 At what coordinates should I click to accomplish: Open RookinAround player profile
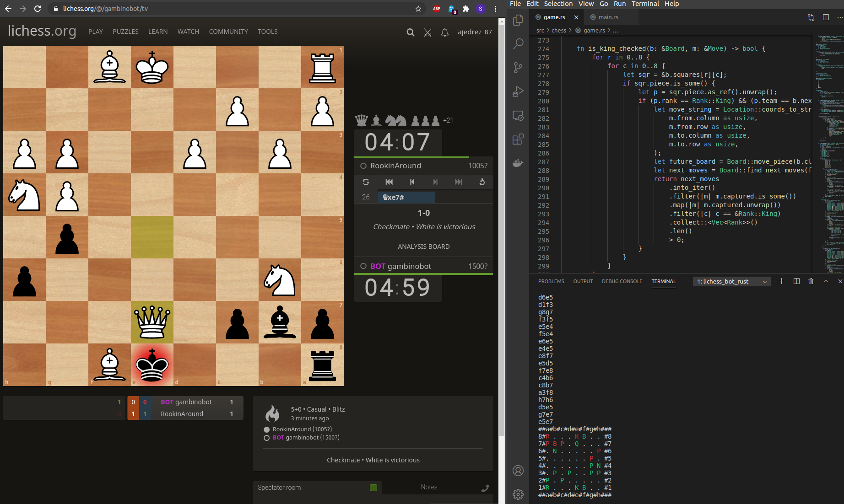395,166
